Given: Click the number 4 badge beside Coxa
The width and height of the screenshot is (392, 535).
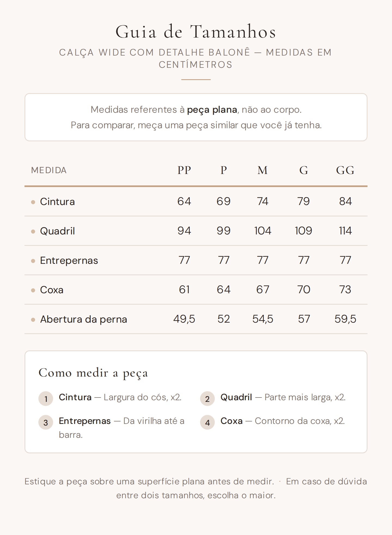Looking at the screenshot, I should point(207,422).
